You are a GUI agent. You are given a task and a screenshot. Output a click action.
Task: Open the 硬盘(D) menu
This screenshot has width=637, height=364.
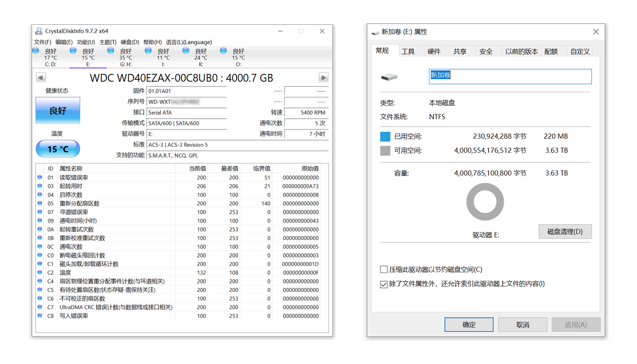pos(130,42)
